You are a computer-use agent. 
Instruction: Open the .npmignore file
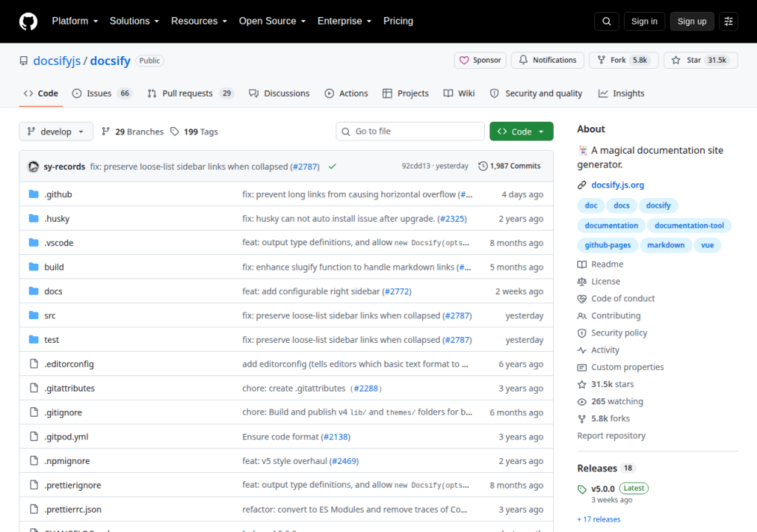tap(67, 461)
